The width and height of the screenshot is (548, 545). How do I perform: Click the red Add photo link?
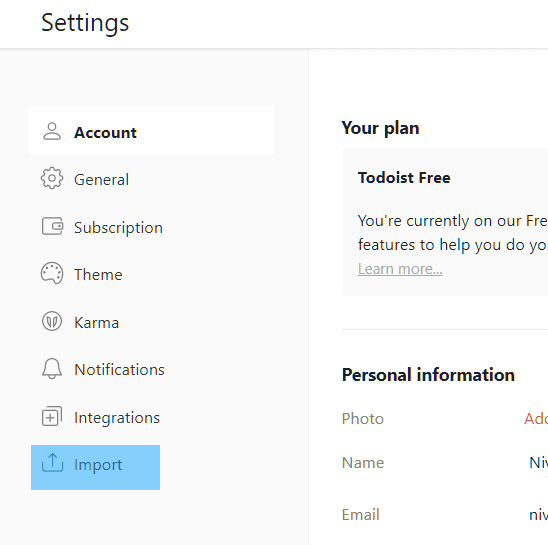(536, 418)
